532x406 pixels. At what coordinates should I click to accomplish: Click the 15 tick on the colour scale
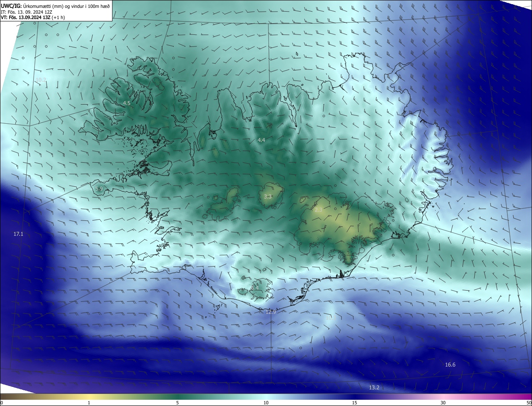[355, 403]
